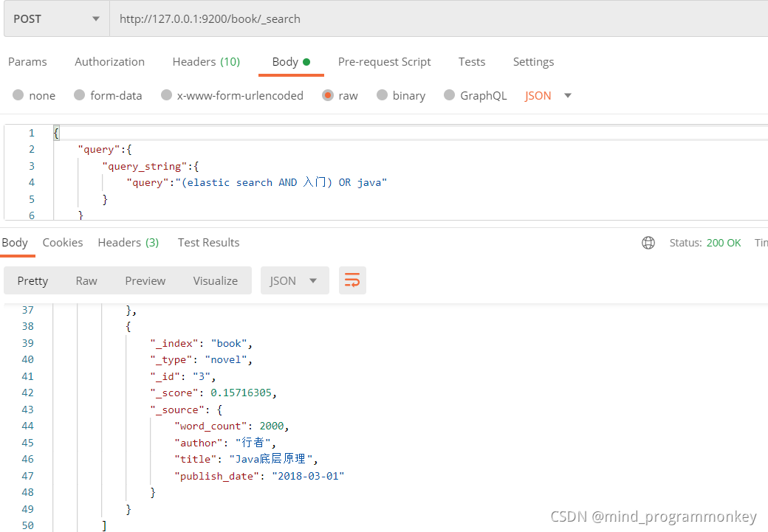768x532 pixels.
Task: Click the title value Java底层原理
Action: (x=271, y=459)
